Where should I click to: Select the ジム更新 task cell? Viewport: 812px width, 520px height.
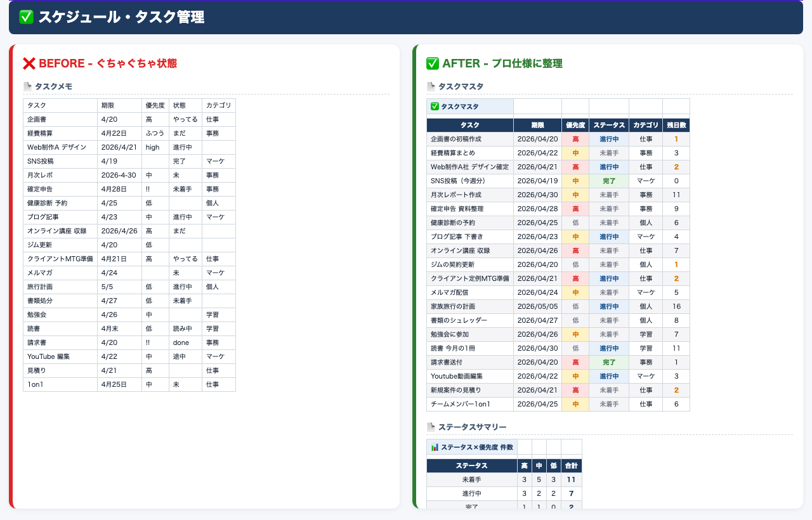(60, 245)
